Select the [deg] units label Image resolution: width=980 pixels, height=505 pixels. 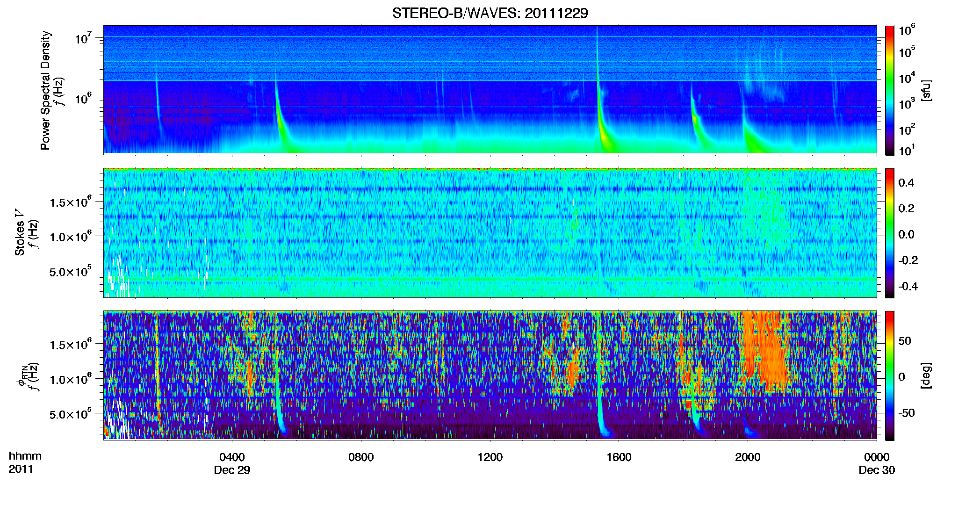926,375
